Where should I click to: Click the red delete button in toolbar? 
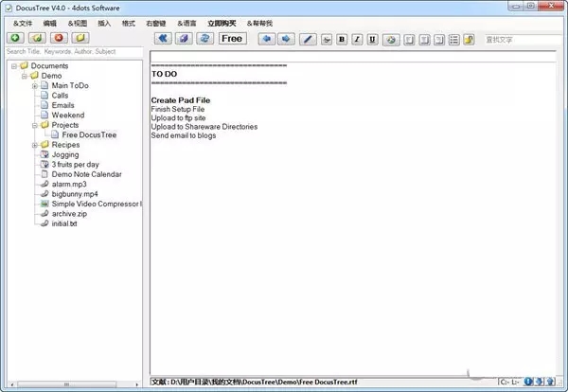point(59,39)
